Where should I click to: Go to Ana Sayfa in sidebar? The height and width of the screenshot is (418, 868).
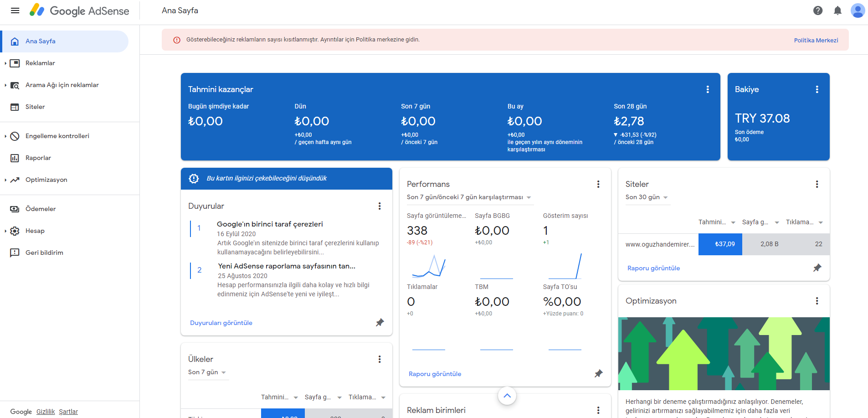[65, 41]
